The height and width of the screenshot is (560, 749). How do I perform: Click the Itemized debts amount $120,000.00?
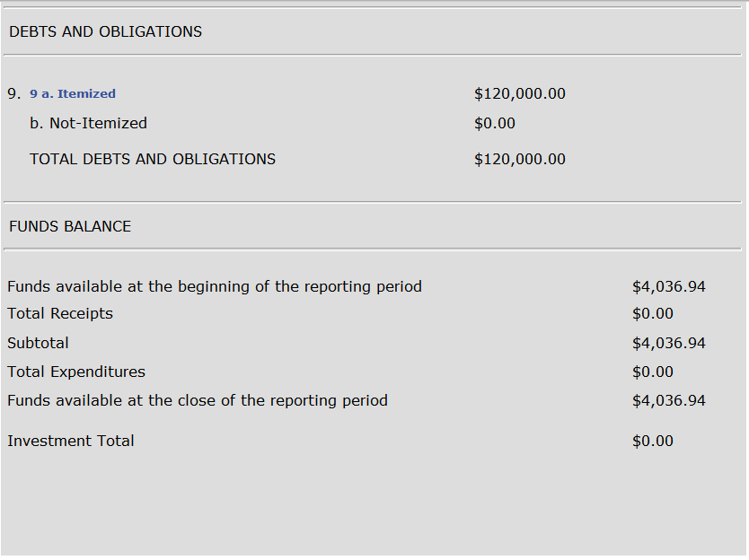[520, 93]
